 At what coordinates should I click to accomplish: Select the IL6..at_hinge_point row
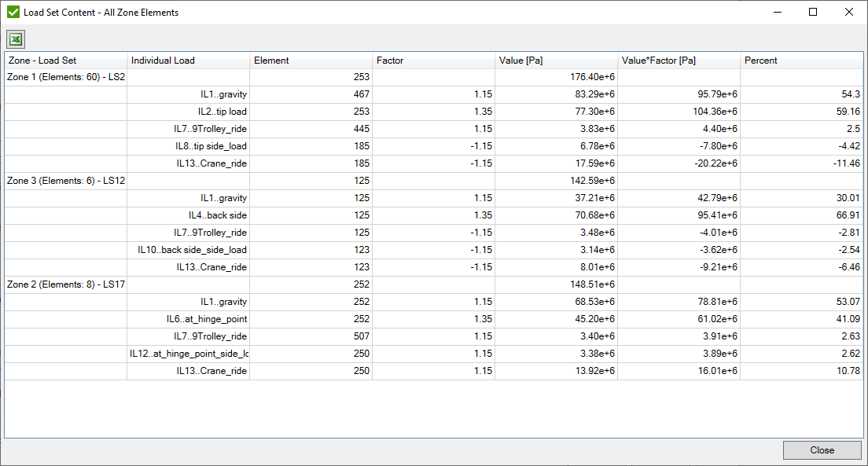tap(212, 318)
